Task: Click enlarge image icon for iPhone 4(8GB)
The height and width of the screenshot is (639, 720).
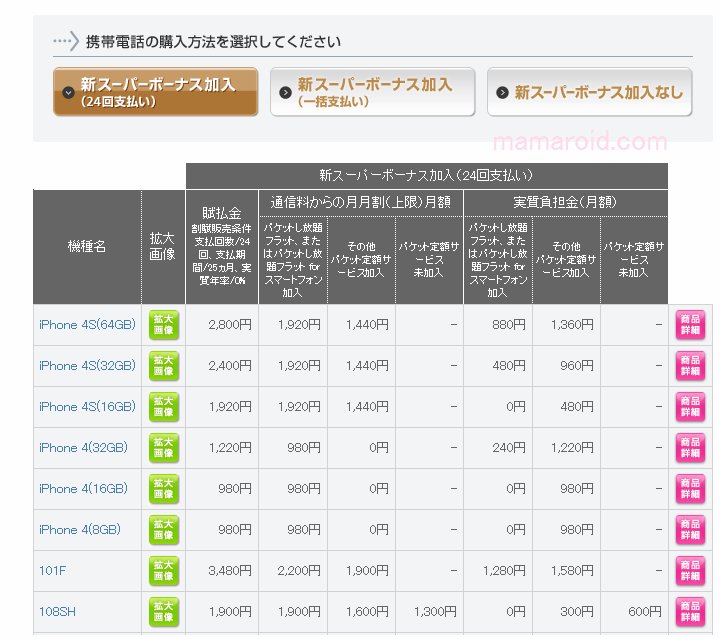Action: point(163,530)
